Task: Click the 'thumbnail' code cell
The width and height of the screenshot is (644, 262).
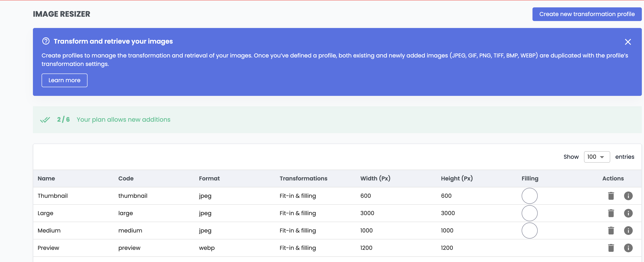Action: click(x=133, y=196)
